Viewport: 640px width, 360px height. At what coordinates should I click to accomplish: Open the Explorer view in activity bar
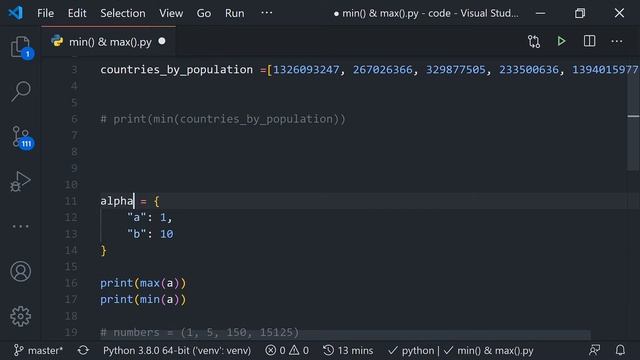[x=21, y=47]
